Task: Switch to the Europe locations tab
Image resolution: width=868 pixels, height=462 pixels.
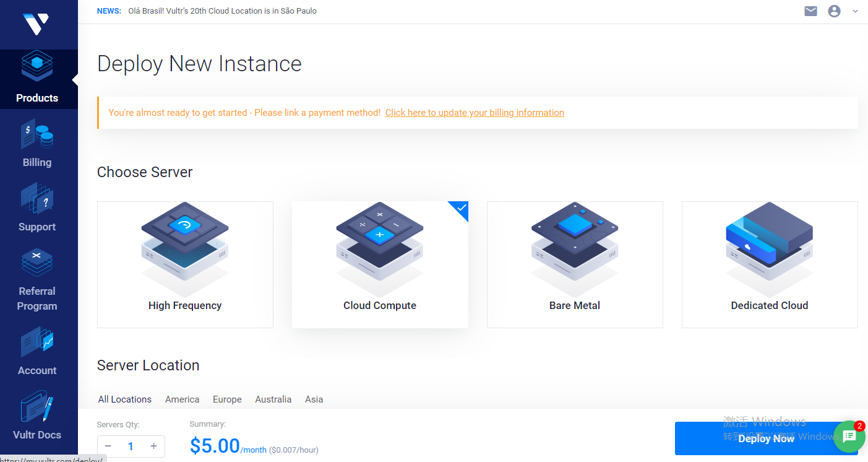Action: coord(227,399)
